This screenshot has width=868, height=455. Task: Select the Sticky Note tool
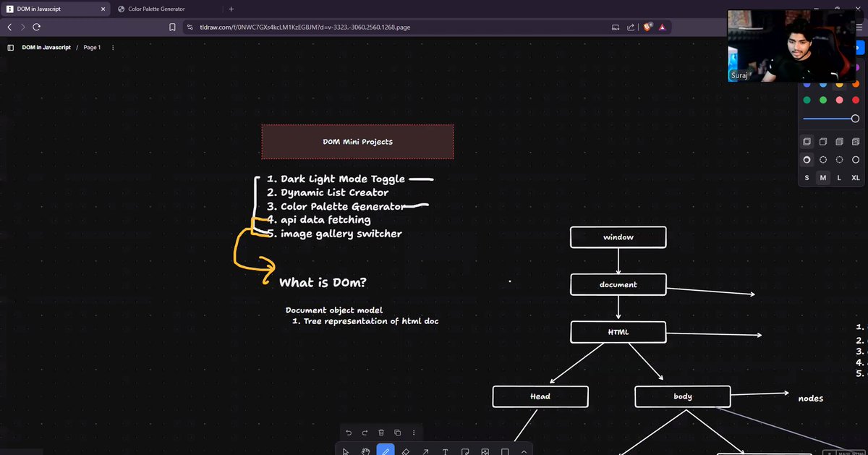click(x=464, y=451)
